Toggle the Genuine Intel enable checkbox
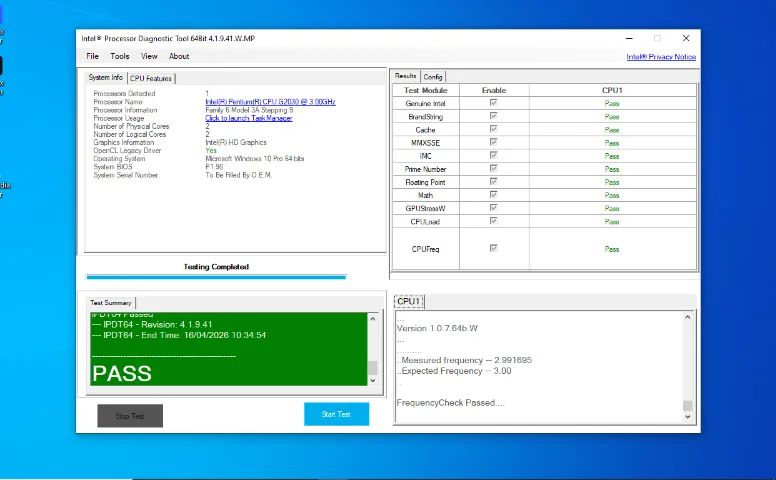The image size is (776, 480). pos(493,102)
